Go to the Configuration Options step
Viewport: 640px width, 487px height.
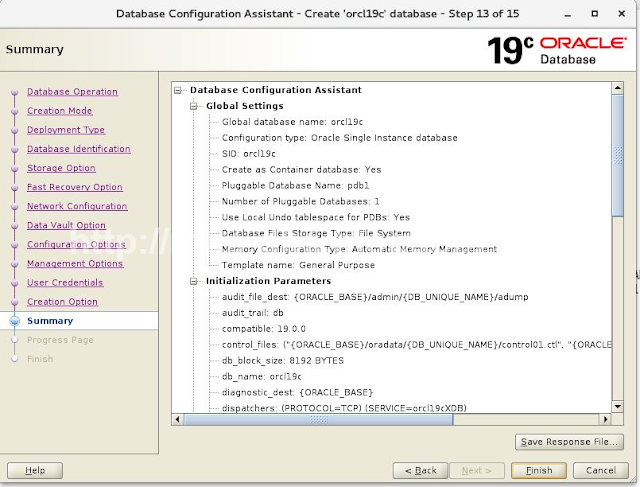click(x=76, y=245)
